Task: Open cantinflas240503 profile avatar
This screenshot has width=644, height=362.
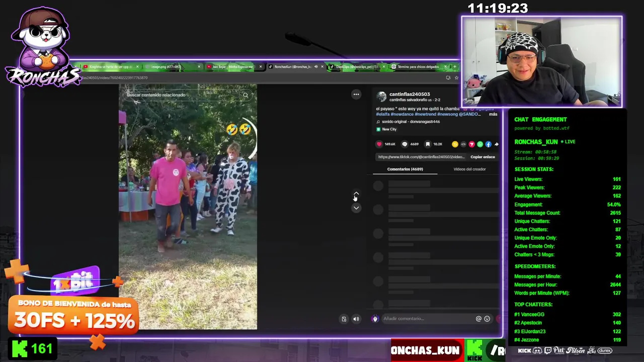Action: (x=382, y=96)
